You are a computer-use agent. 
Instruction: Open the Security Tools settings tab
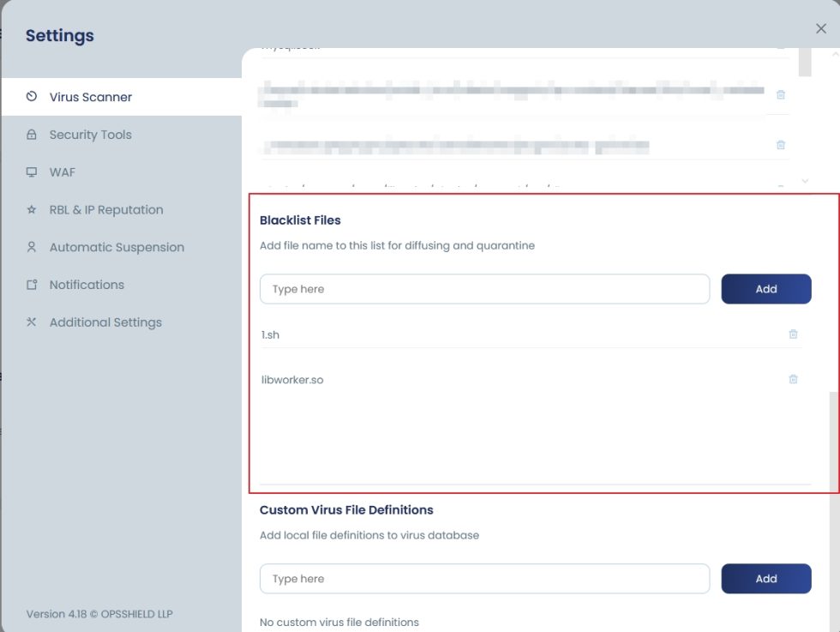[x=90, y=135]
